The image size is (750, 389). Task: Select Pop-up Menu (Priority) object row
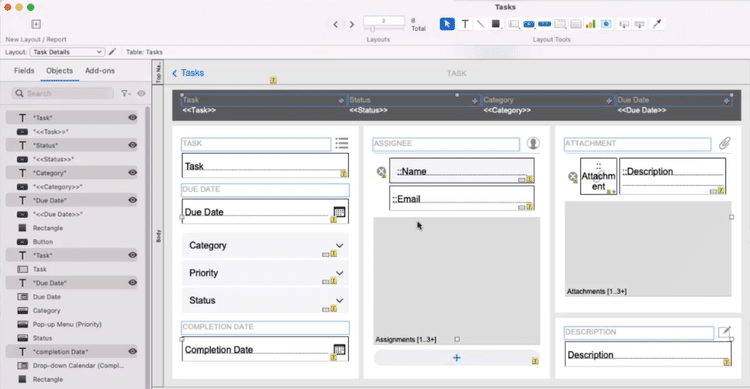pos(72,324)
